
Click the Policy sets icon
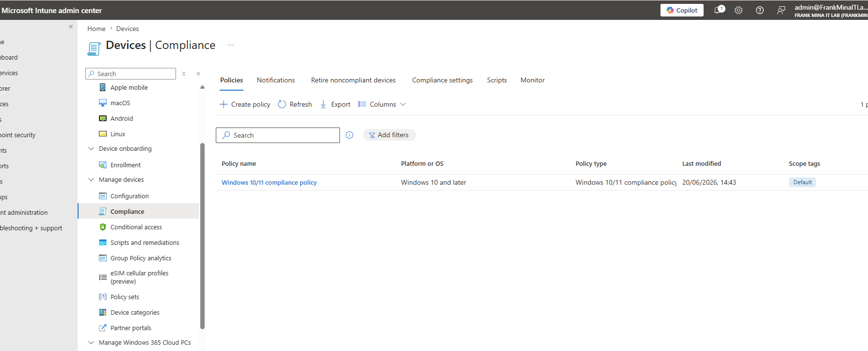click(x=103, y=297)
